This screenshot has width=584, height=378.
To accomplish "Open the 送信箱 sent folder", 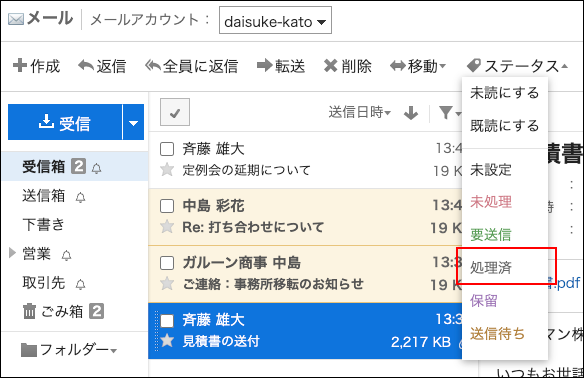I will 44,196.
